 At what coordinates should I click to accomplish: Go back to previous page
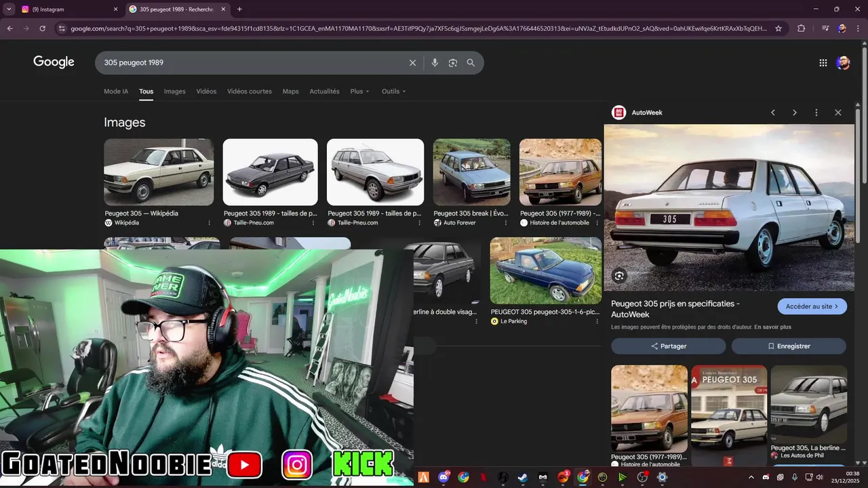tap(9, 28)
